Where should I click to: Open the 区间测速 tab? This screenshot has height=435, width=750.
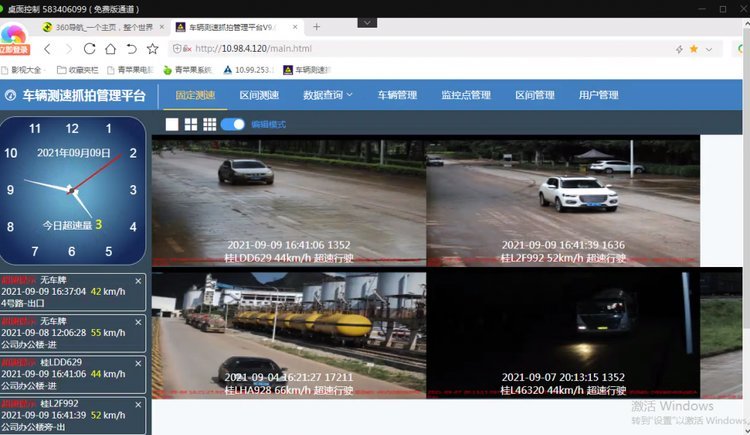(259, 95)
